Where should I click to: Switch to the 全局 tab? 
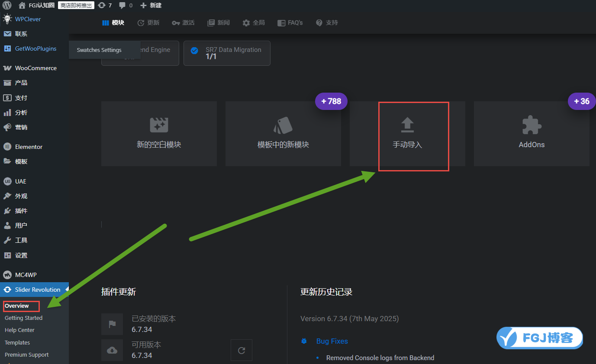[254, 23]
